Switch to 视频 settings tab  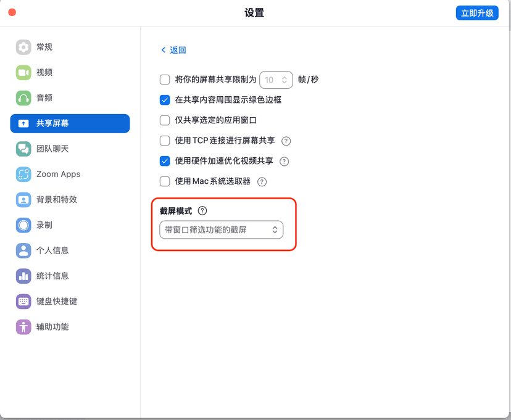tap(44, 72)
